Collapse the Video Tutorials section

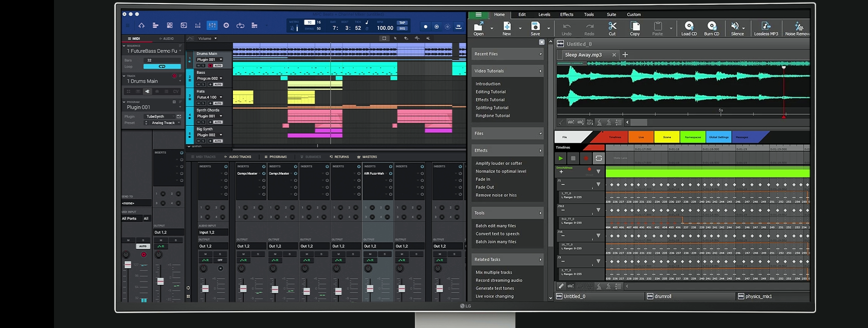[x=540, y=71]
